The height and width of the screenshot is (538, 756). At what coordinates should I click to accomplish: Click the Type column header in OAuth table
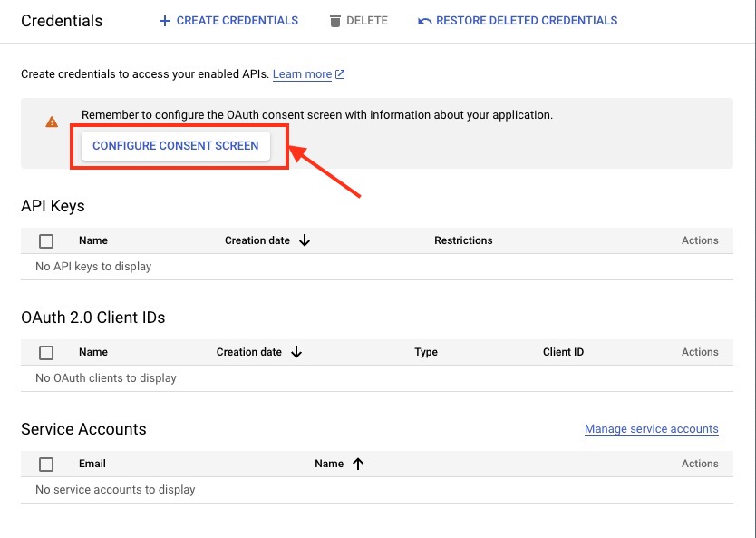[x=426, y=352]
